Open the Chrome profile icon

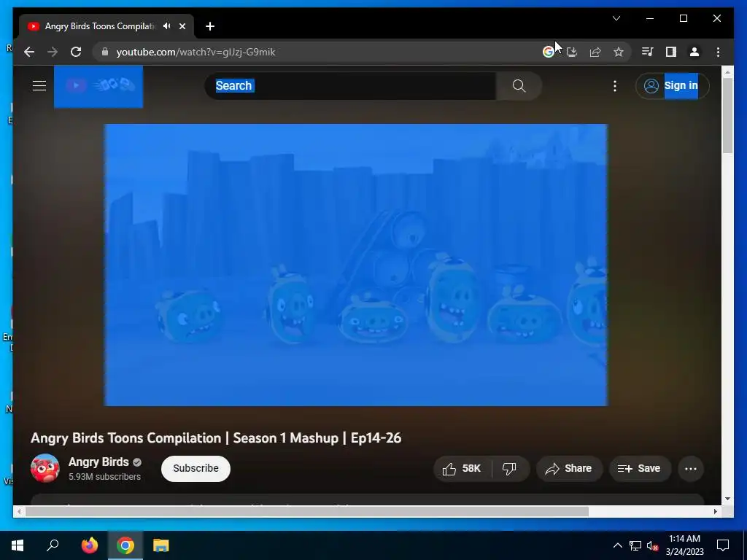tap(694, 52)
